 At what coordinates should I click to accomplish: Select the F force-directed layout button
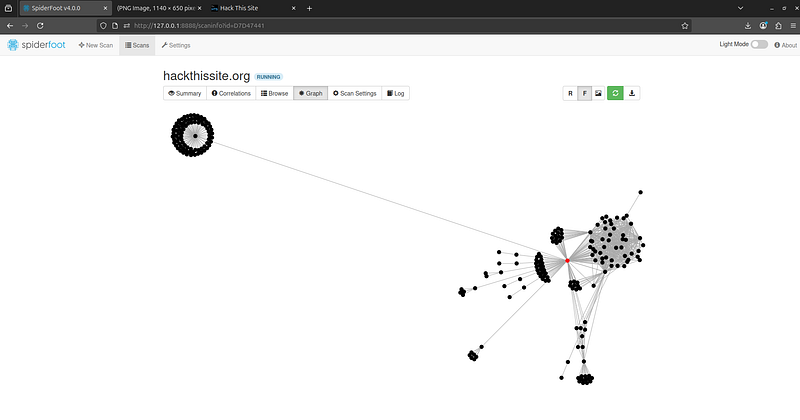pos(585,93)
